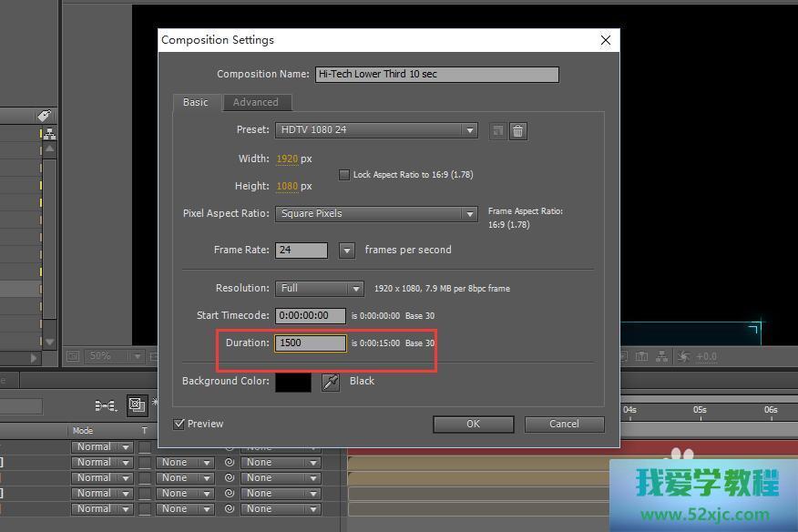Image resolution: width=798 pixels, height=532 pixels.
Task: Open the Preset HDTV 1080 24 dropdown
Action: pos(376,130)
